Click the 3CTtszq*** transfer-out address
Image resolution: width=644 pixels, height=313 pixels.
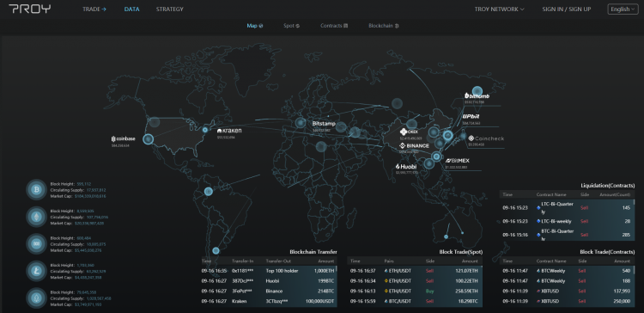(277, 301)
